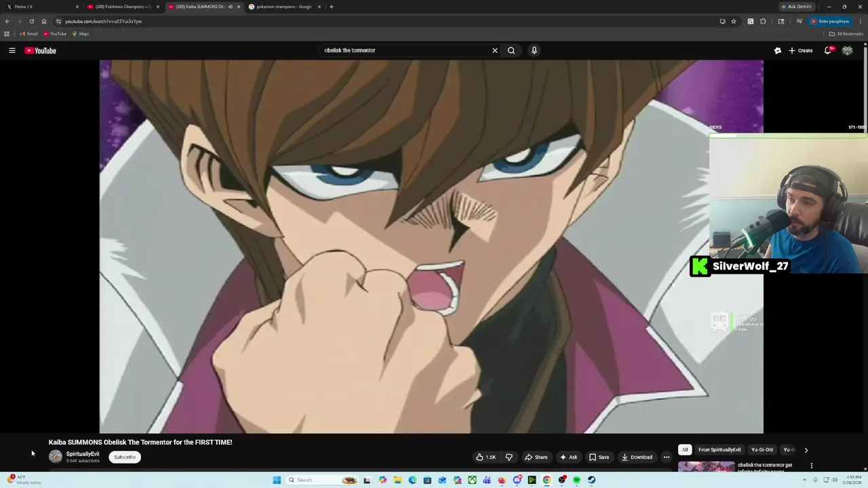The image size is (868, 488).
Task: Open Discord from the taskbar
Action: tap(517, 480)
